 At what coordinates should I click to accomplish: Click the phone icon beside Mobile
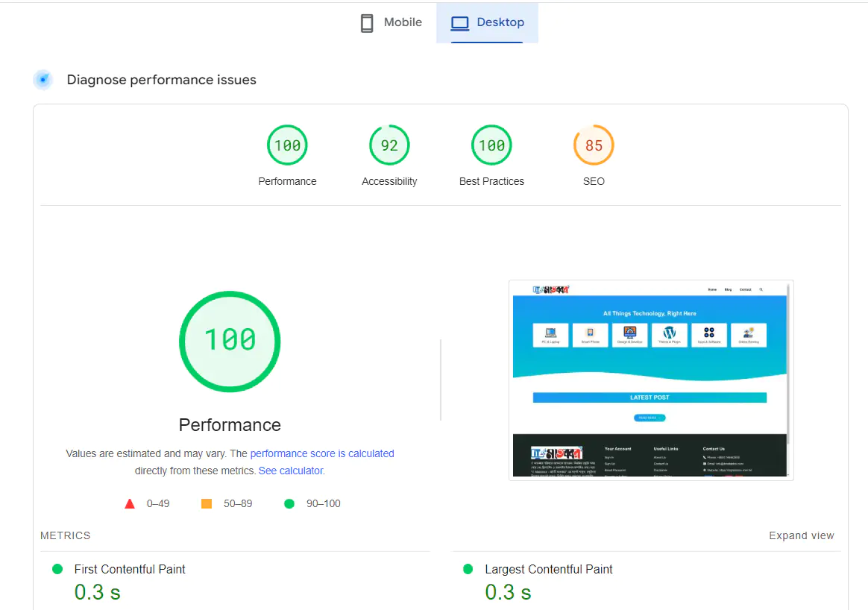coord(366,22)
